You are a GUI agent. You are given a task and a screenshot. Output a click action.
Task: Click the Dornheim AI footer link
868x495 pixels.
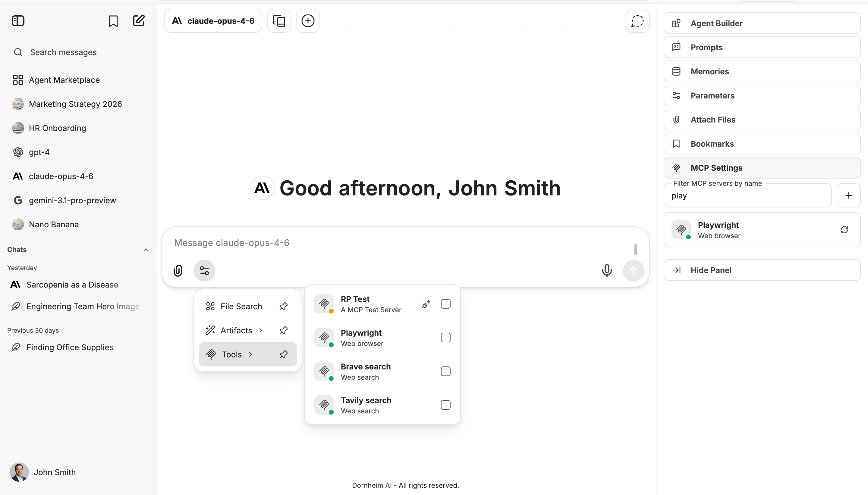(371, 485)
